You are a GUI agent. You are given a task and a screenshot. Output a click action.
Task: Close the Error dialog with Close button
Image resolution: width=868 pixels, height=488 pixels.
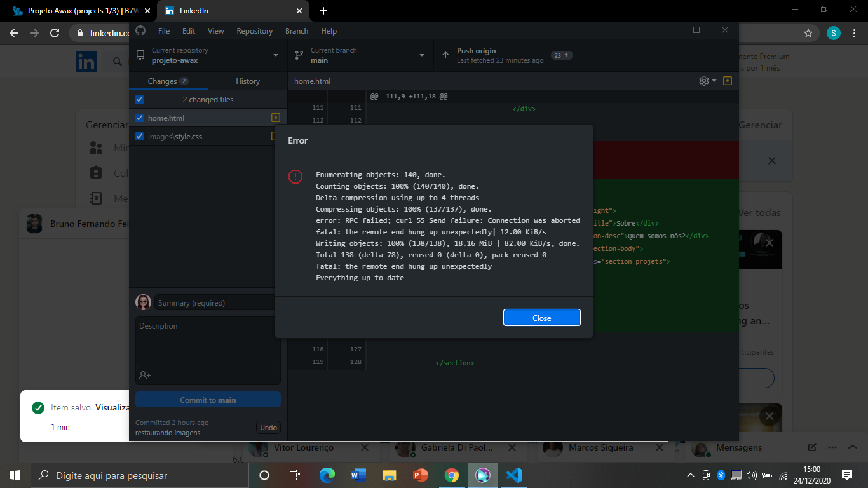541,318
